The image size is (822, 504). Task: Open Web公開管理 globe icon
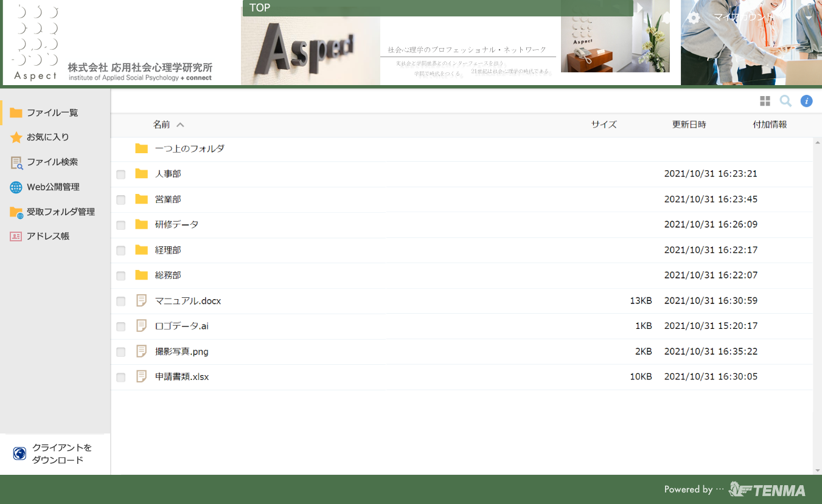[x=16, y=187]
